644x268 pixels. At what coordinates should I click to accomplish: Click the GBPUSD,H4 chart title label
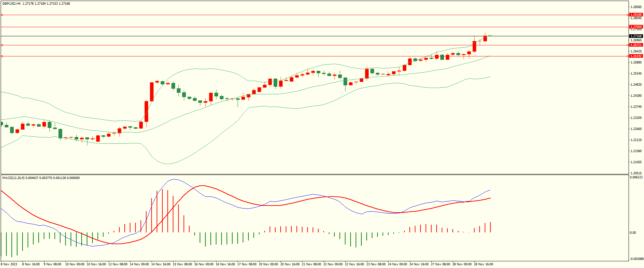tap(11, 4)
